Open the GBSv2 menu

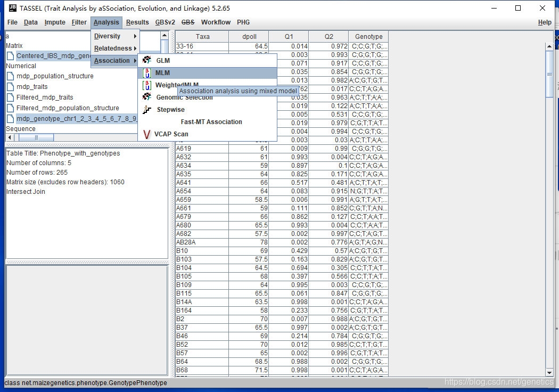tap(165, 22)
